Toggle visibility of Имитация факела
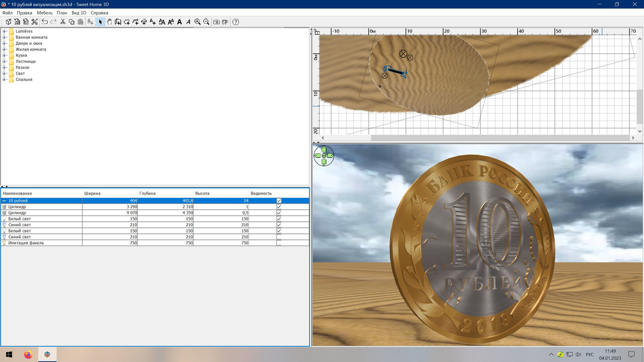 point(279,243)
